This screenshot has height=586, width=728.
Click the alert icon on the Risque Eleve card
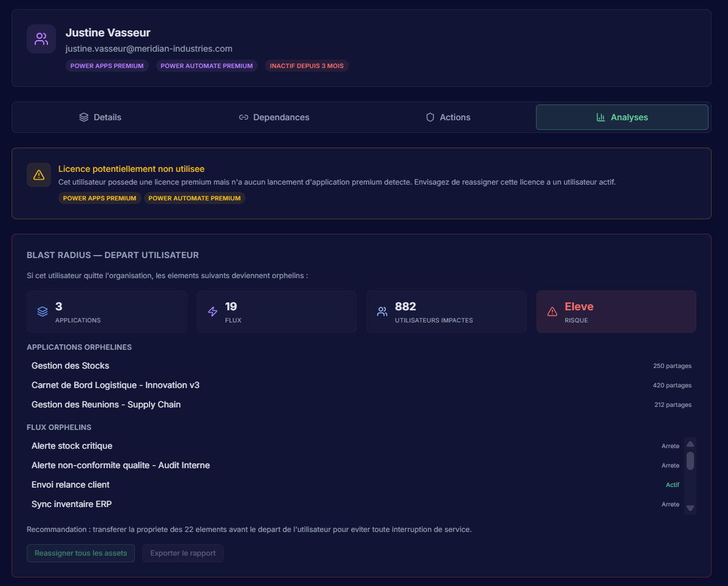552,311
